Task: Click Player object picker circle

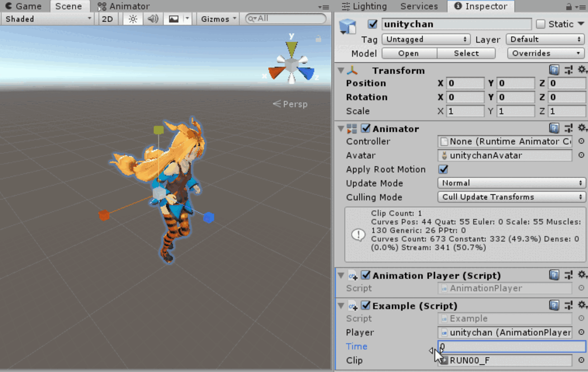Action: 581,332
